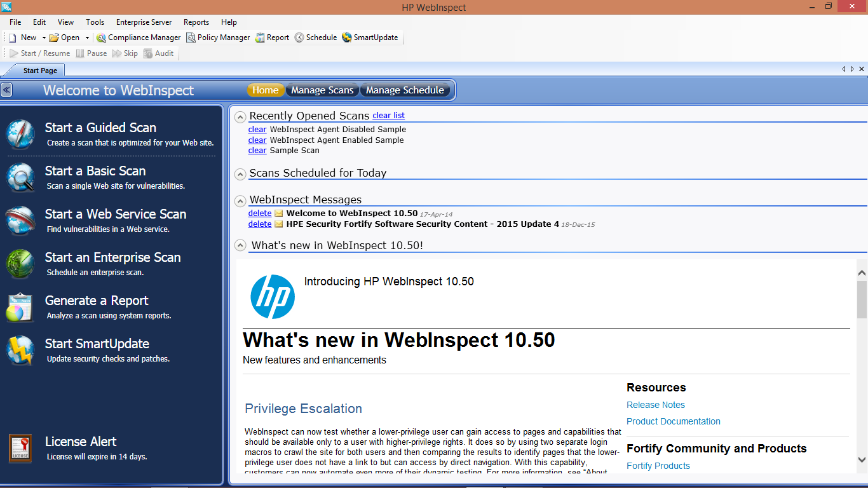Click Start SmartUpdate heading
The height and width of the screenshot is (488, 868).
[x=97, y=344]
